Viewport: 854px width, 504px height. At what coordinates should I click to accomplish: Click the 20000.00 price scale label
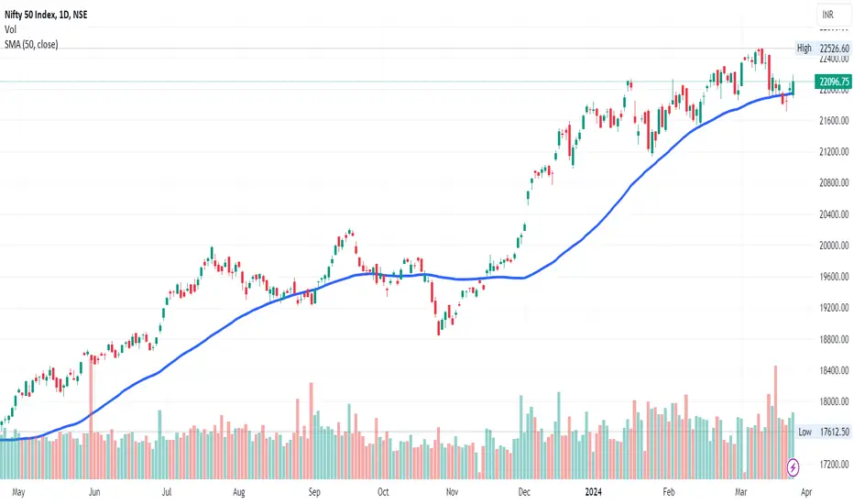[x=834, y=246]
